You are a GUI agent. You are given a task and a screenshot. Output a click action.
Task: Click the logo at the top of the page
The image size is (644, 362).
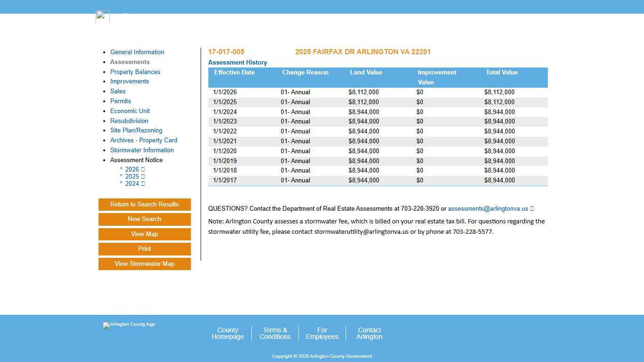tap(102, 16)
